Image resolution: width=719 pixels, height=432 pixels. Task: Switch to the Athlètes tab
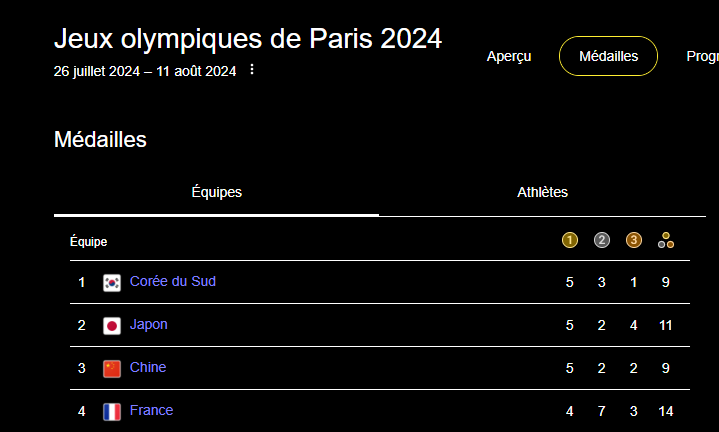[x=542, y=192]
